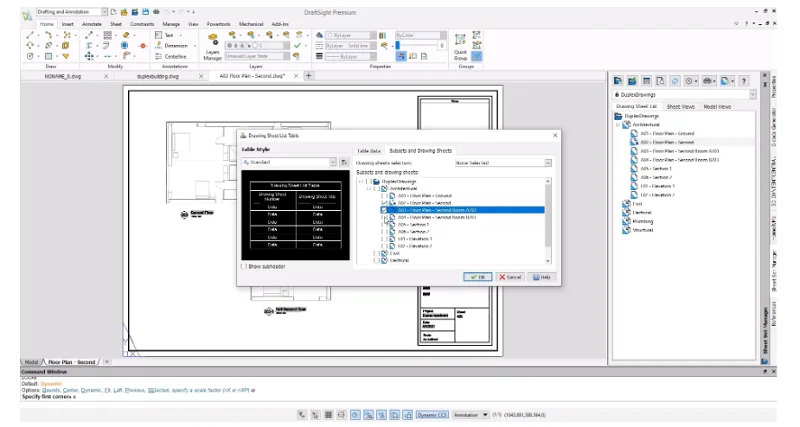Open the Drawing sheets selection dropdown
Viewport: 800px width, 427px height.
[x=548, y=161]
